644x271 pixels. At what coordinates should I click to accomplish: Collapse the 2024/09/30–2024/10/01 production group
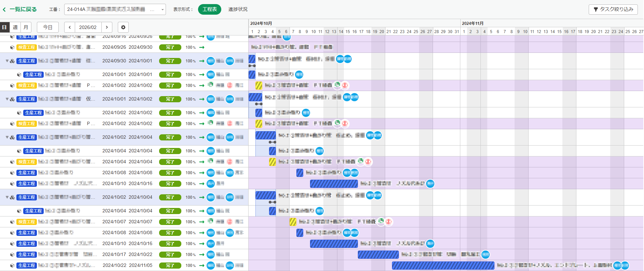click(x=7, y=61)
